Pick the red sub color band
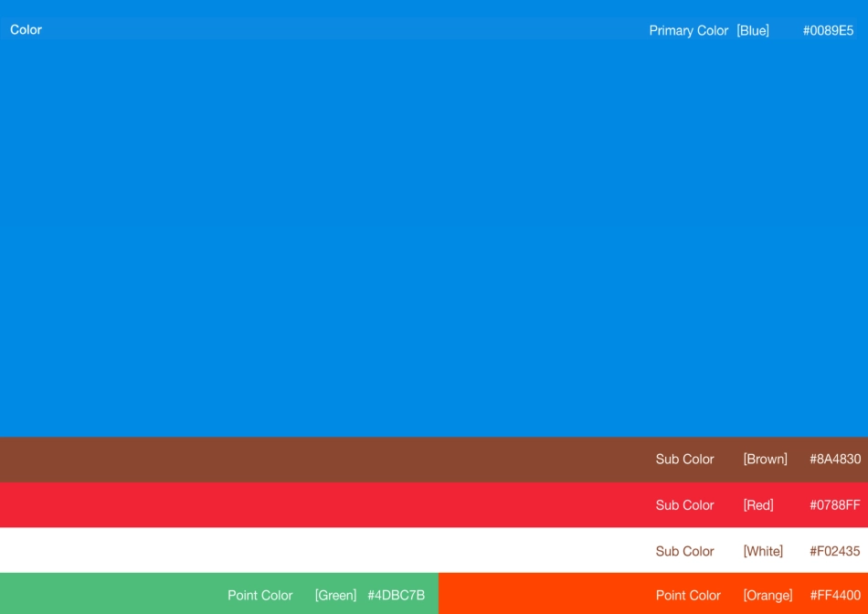Viewport: 868px width, 614px height. click(320, 505)
